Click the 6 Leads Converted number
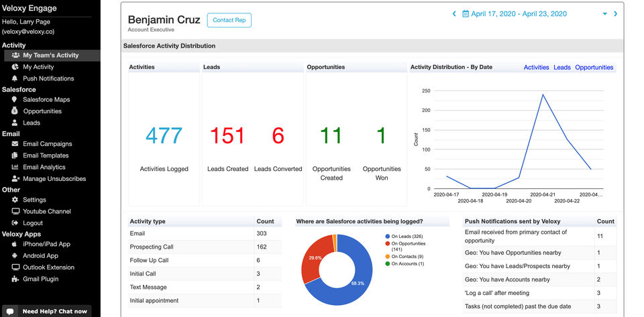Viewport: 644px width, 317px height. pos(278,136)
